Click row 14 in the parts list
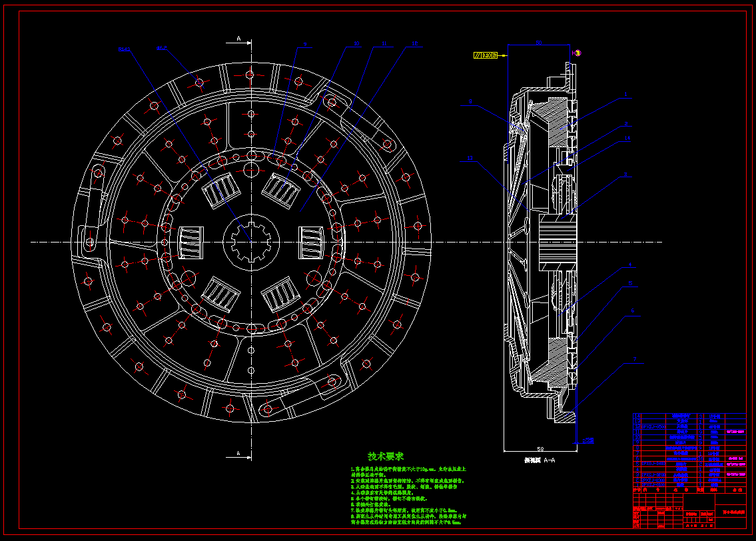 coord(689,416)
